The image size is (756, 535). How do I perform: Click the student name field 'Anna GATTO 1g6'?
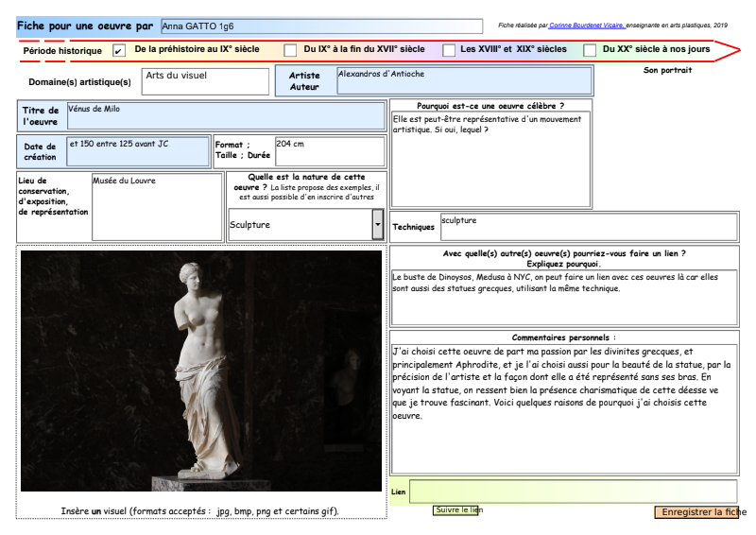tap(321, 26)
